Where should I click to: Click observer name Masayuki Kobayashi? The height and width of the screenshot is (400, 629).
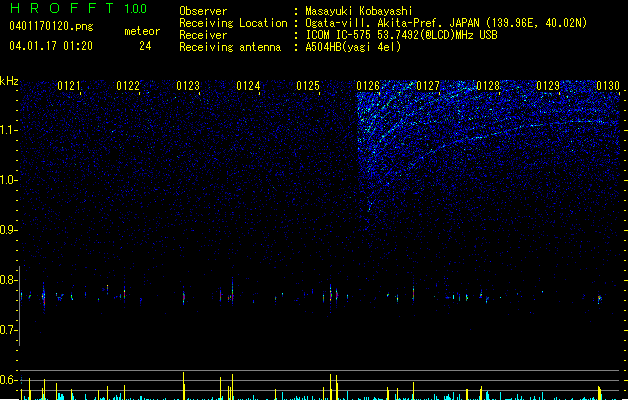359,11
